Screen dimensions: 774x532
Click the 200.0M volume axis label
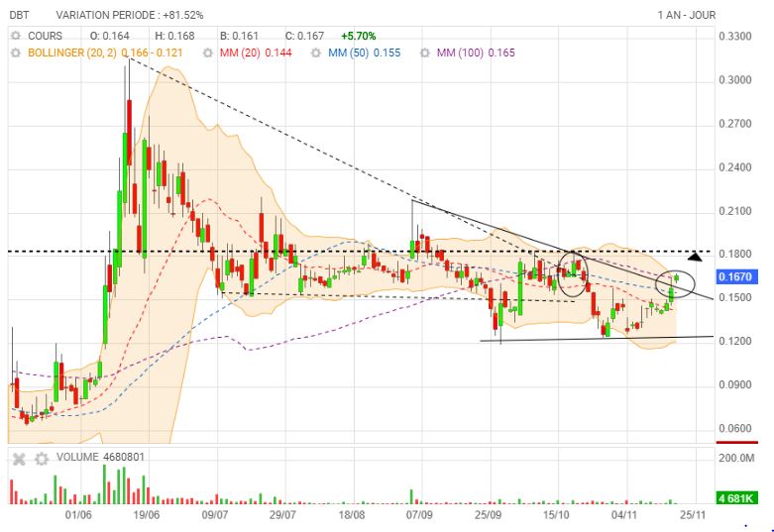[x=736, y=458]
